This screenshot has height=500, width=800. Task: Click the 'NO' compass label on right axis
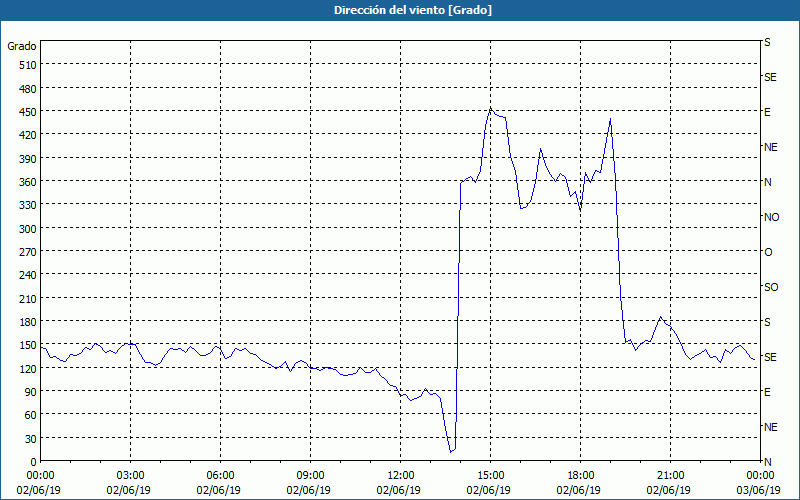click(771, 217)
